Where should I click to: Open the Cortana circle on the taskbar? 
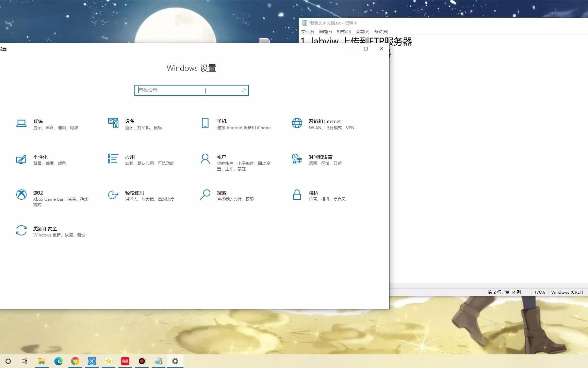[x=8, y=361]
